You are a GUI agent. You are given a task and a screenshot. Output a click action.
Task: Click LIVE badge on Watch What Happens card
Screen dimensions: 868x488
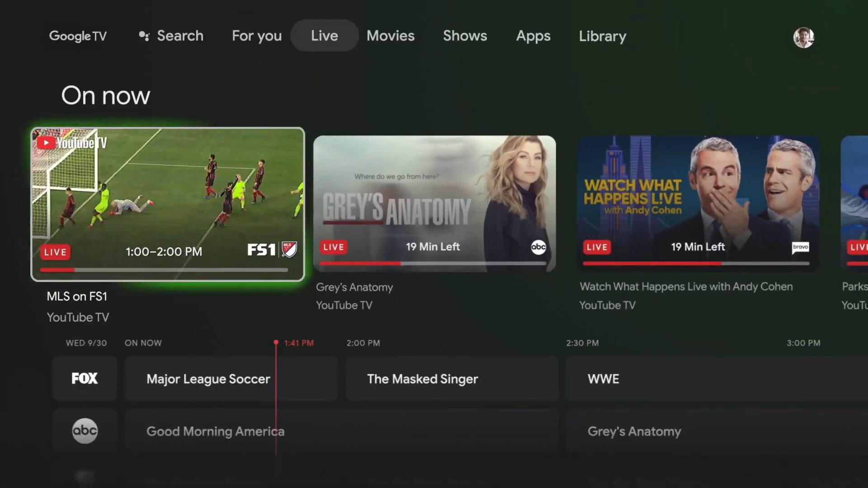(597, 247)
